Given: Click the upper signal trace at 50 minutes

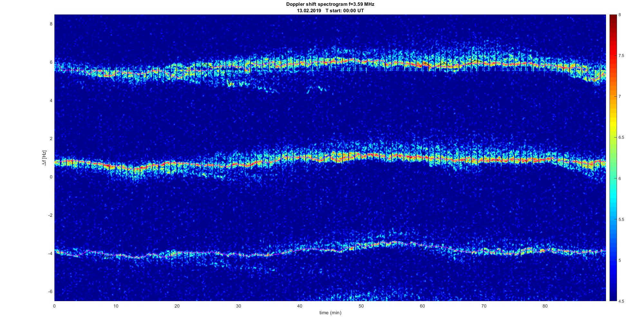Looking at the screenshot, I should [x=361, y=61].
